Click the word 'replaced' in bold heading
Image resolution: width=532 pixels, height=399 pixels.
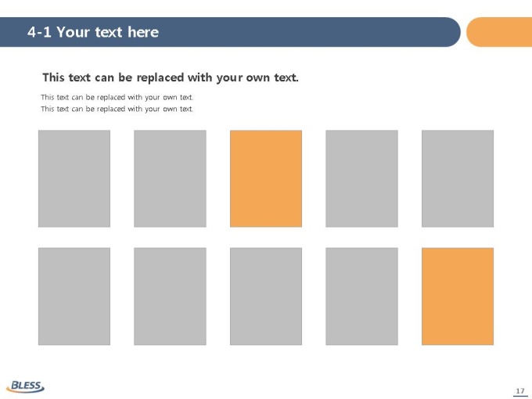click(x=160, y=77)
